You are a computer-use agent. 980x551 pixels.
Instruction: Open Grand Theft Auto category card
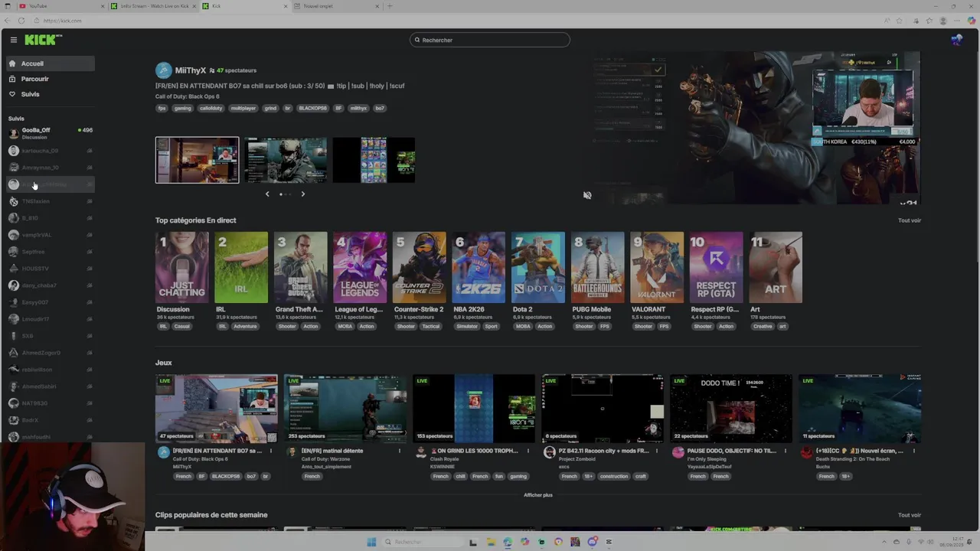pyautogui.click(x=301, y=267)
